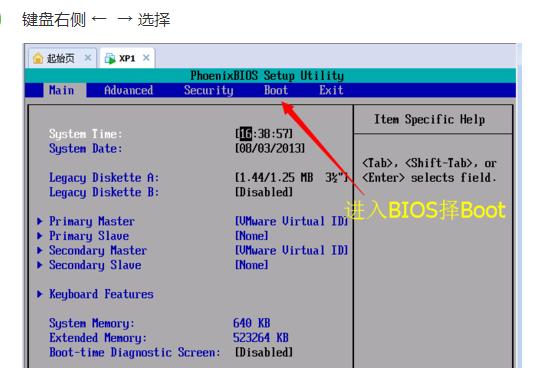Expand the Secondary Slave submenu arrow
Screen dimensions: 556x368
click(39, 265)
